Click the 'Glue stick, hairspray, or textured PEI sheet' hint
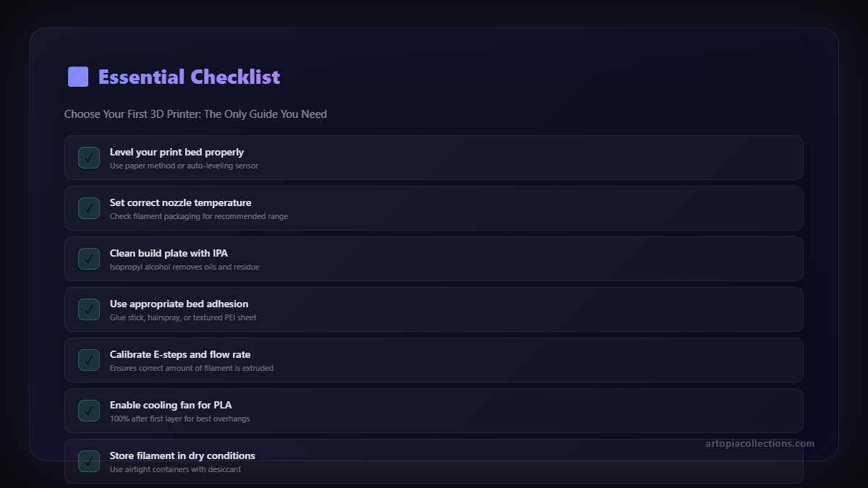The image size is (868, 488). [183, 317]
